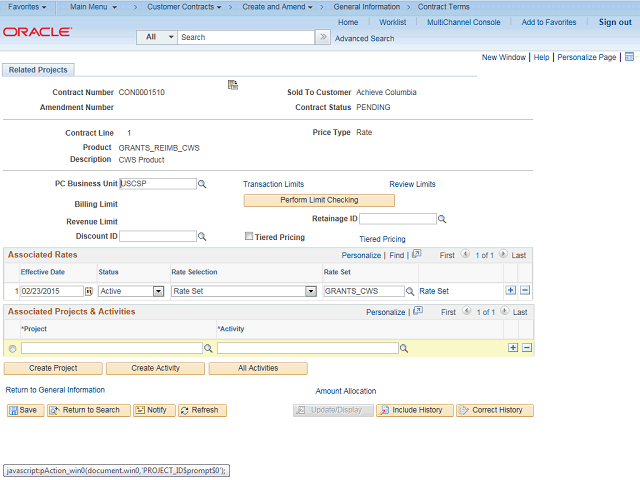
Task: Click the Create Activity button
Action: tap(156, 368)
